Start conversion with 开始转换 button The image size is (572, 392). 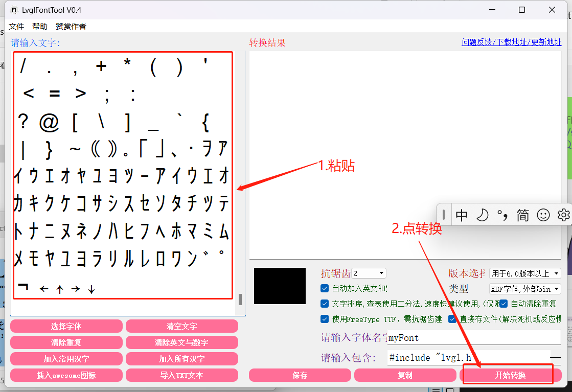510,375
